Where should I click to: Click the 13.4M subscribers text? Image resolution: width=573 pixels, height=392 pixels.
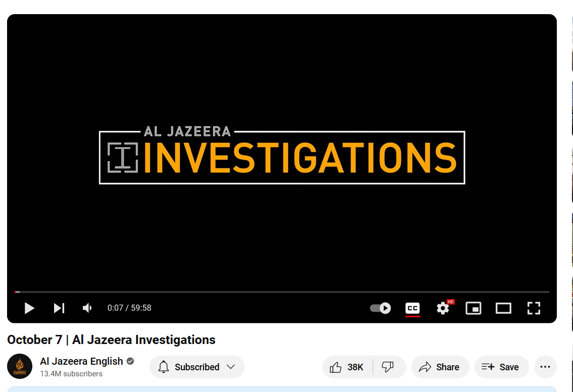pos(71,374)
